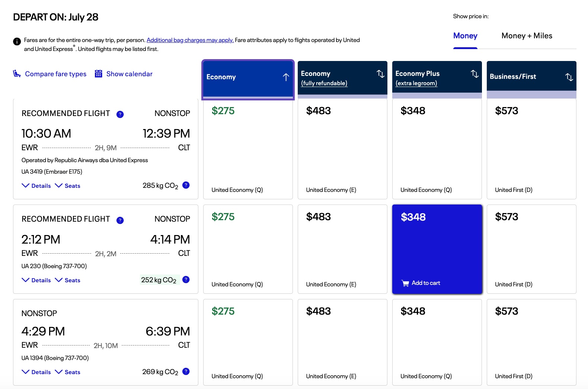Viewport: 588px width, 389px height.
Task: Select $483 refundable fare for 10:30 AM flight
Action: pos(342,149)
